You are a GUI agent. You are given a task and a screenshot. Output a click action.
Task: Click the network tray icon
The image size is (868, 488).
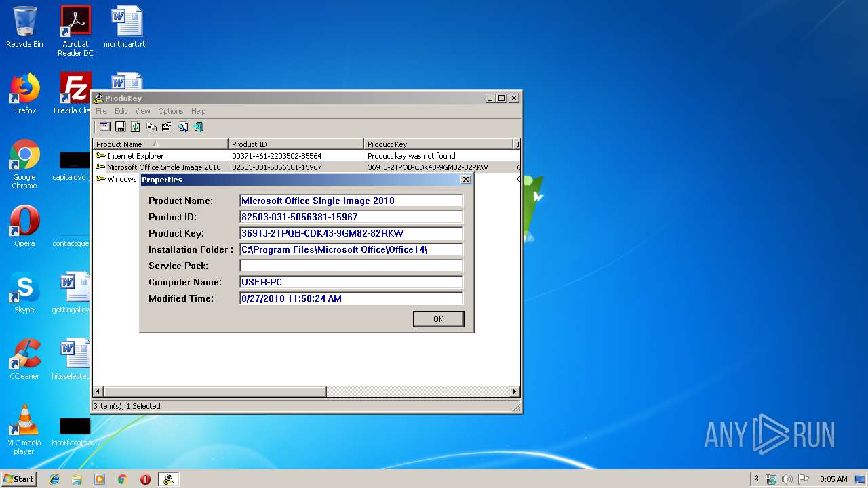coord(771,479)
